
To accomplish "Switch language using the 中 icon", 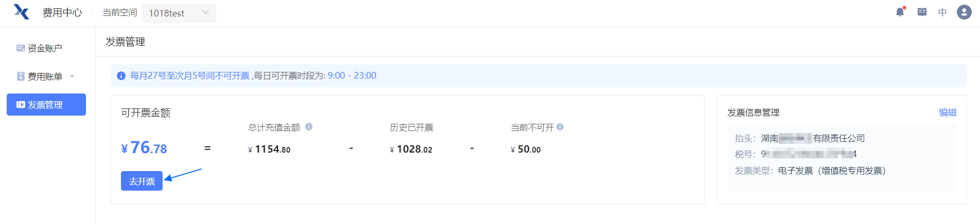I will 942,12.
